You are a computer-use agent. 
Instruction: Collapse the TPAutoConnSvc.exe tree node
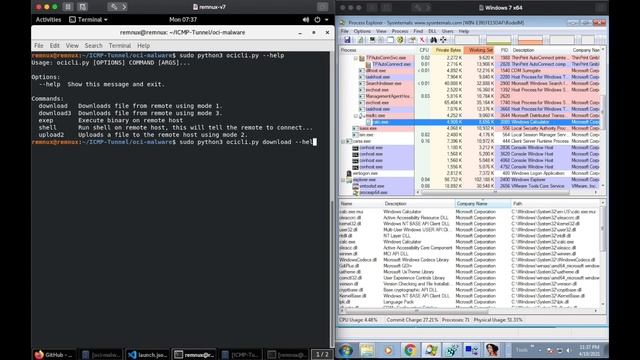pyautogui.click(x=356, y=58)
